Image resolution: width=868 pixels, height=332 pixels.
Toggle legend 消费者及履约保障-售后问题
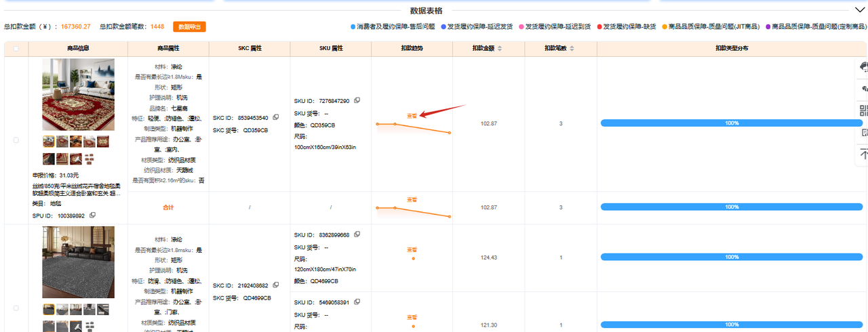pos(393,26)
